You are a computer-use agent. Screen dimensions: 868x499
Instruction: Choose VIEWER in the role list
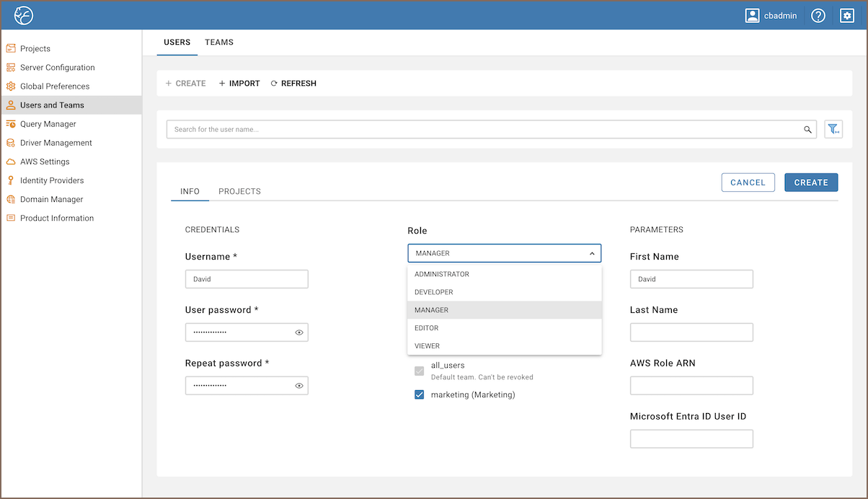pos(427,345)
